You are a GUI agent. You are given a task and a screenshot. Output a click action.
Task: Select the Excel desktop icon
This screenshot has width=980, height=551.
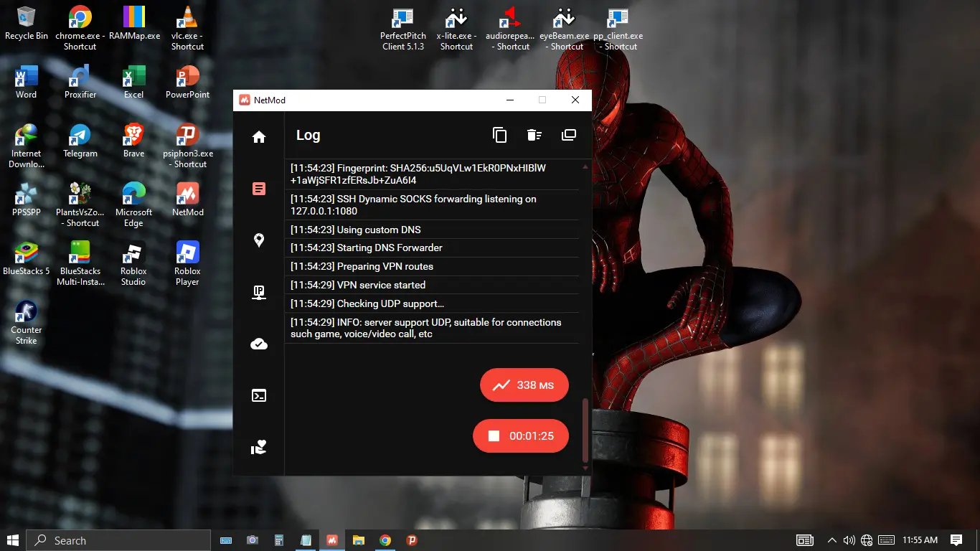(x=134, y=82)
